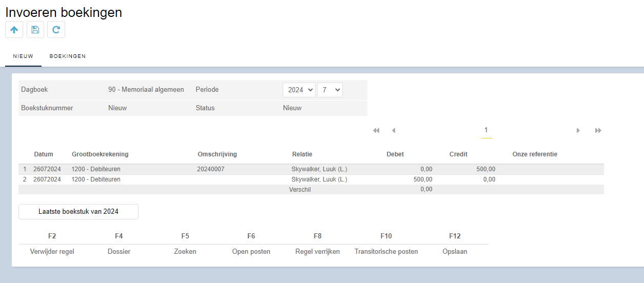Click the up arrow back icon
The width and height of the screenshot is (644, 283).
(14, 30)
